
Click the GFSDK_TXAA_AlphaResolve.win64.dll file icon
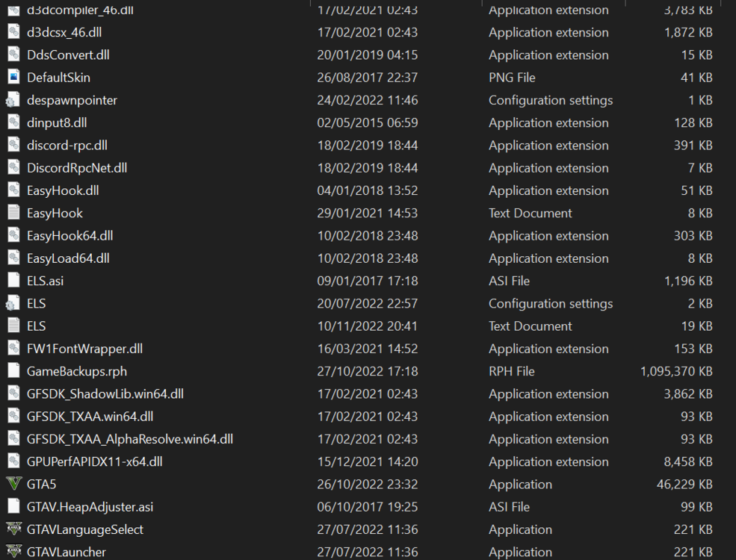(x=13, y=439)
